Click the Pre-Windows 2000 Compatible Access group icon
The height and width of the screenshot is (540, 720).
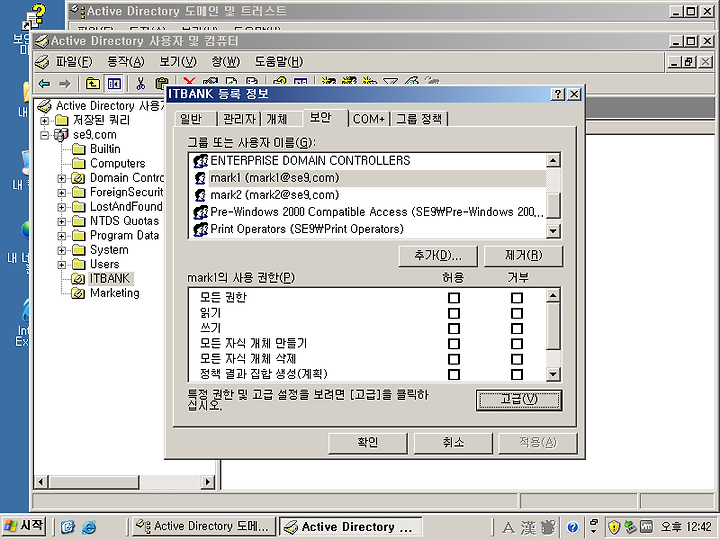(x=200, y=212)
